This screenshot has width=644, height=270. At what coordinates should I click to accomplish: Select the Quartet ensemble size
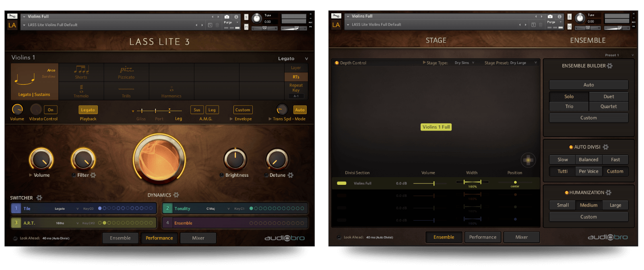point(608,106)
